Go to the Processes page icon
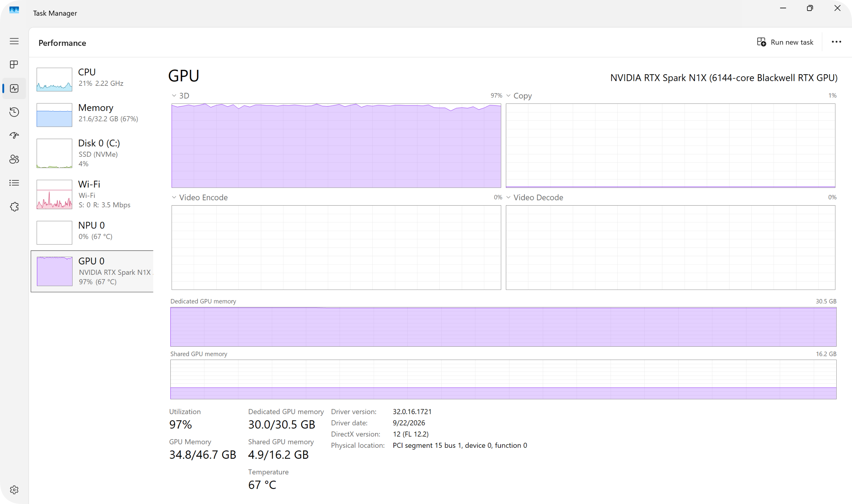Viewport: 852px width, 504px height. [14, 65]
